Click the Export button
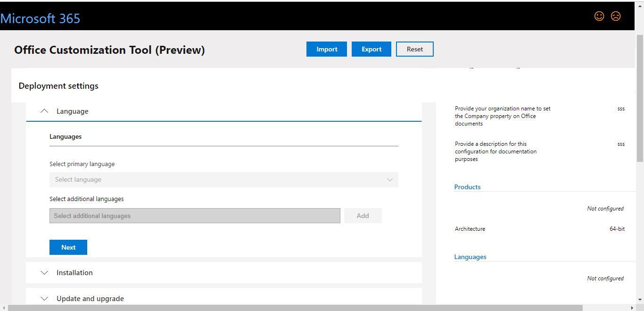Viewport: 644px width, 311px height. 372,49
